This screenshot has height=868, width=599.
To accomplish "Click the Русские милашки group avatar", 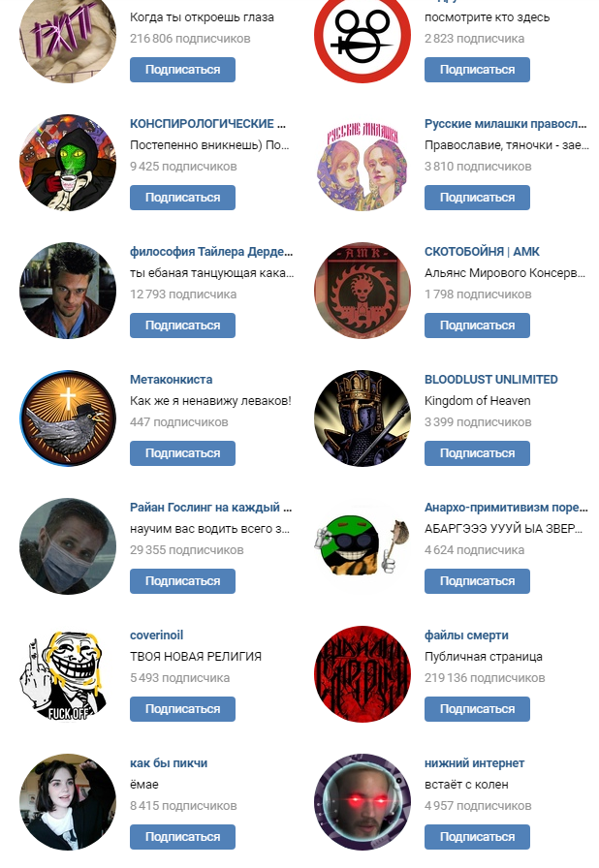I will coord(363,163).
